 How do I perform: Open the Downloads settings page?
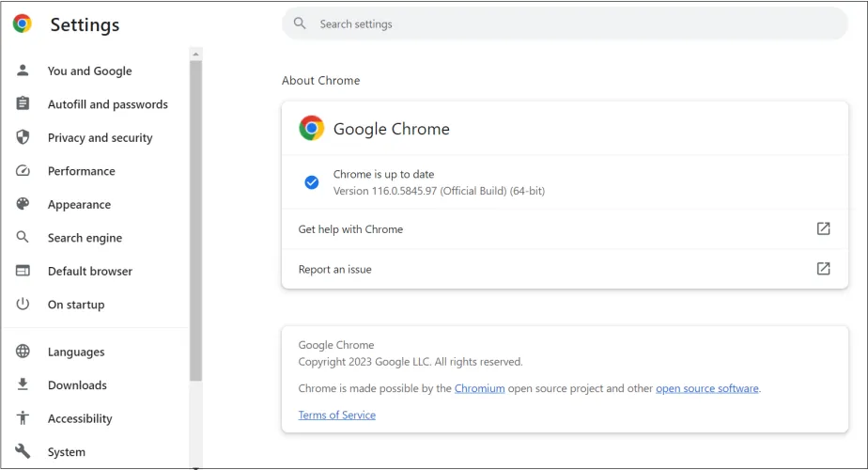[77, 385]
